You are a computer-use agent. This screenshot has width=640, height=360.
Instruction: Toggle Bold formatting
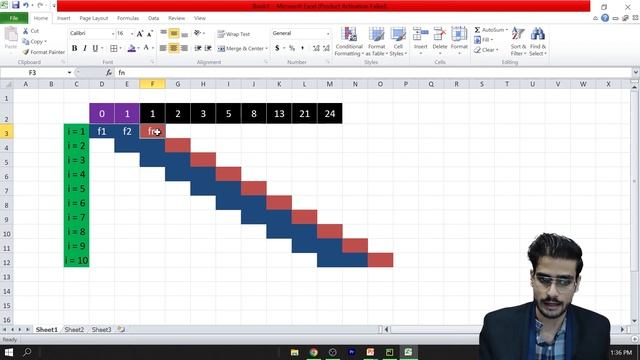pos(74,48)
